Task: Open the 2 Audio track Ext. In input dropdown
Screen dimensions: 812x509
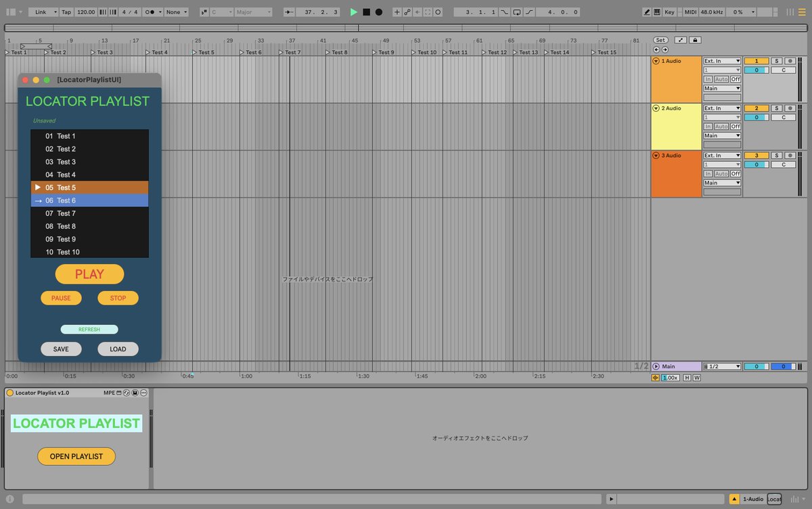Action: (x=722, y=108)
